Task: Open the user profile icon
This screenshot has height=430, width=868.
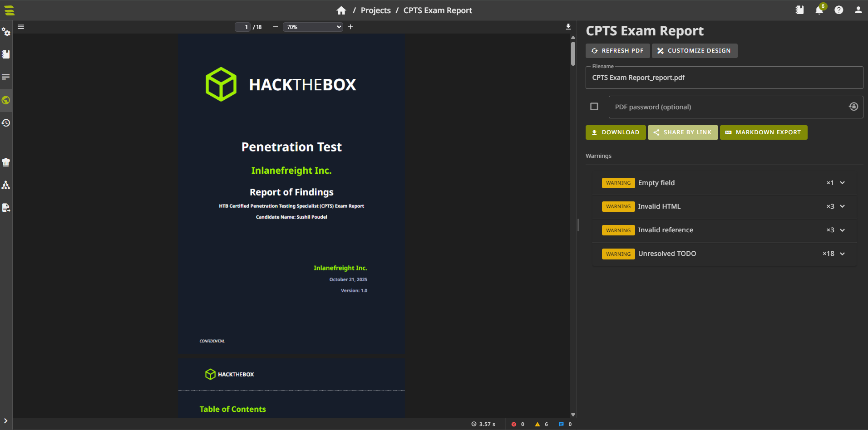Action: [858, 10]
